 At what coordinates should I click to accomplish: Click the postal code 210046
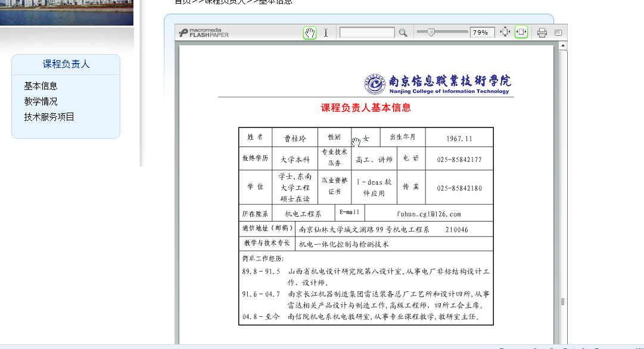(457, 229)
